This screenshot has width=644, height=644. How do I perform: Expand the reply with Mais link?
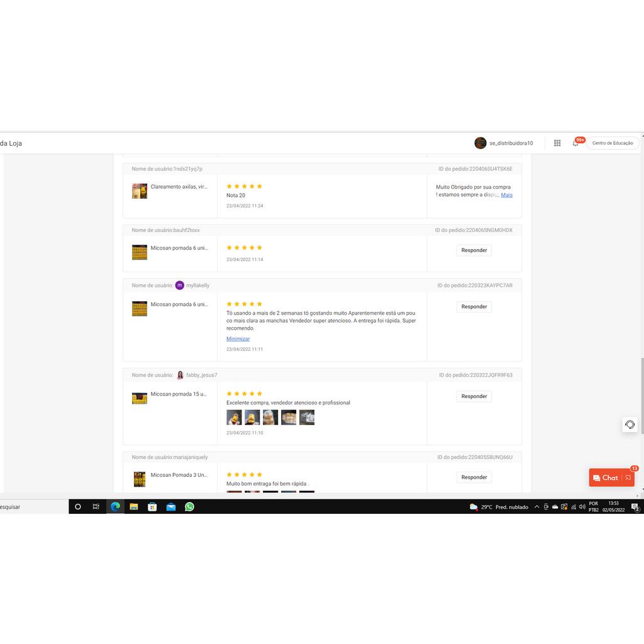506,195
